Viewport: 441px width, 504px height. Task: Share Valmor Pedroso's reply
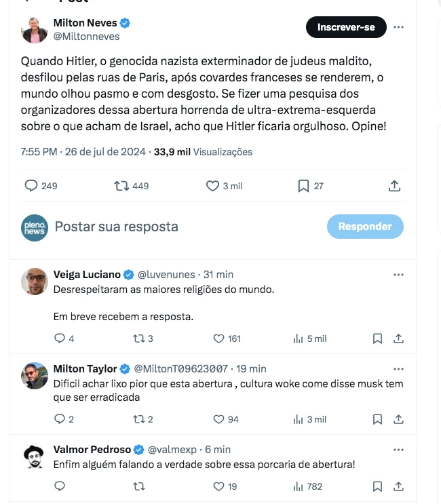[x=399, y=486]
